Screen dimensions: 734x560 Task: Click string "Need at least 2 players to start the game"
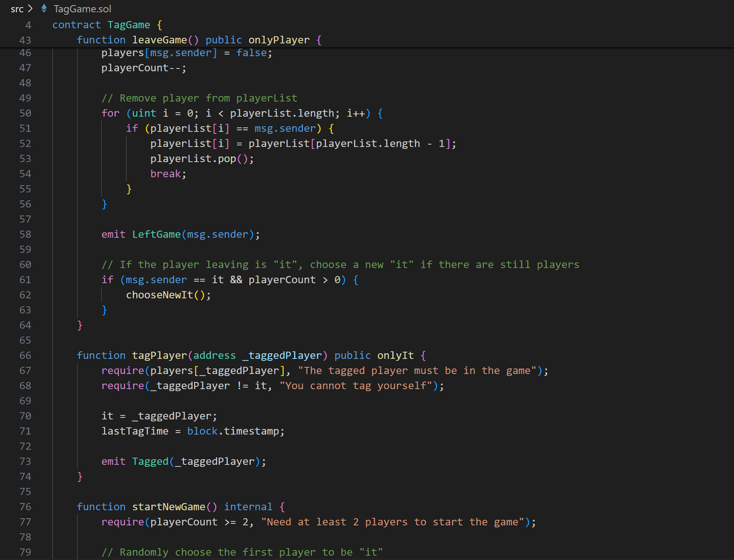393,522
